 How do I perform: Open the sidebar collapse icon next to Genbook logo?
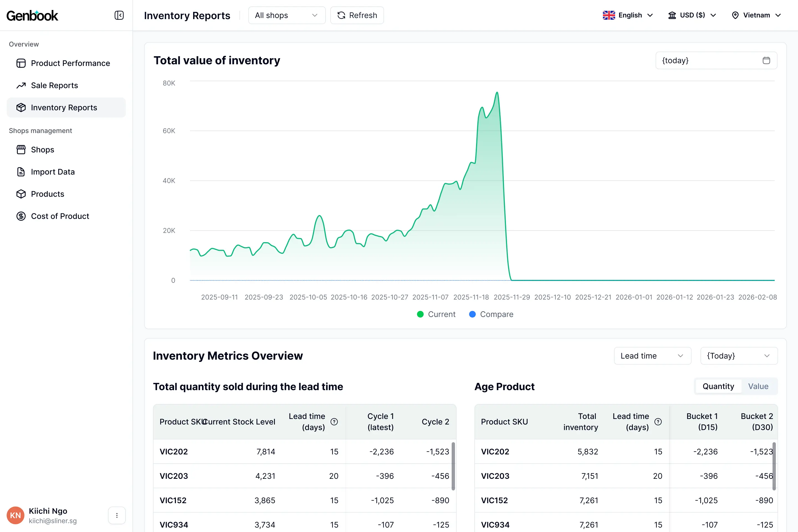(118, 15)
